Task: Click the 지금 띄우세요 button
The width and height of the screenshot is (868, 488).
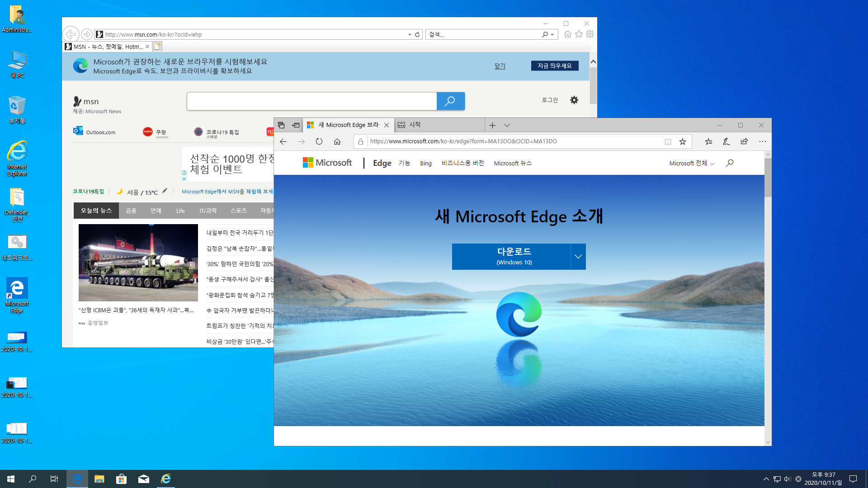Action: click(555, 66)
